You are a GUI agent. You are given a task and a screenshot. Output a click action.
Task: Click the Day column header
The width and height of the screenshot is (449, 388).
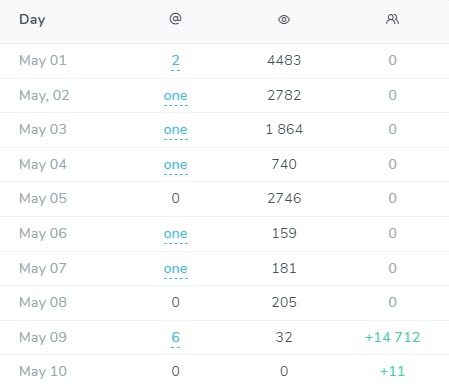(32, 20)
